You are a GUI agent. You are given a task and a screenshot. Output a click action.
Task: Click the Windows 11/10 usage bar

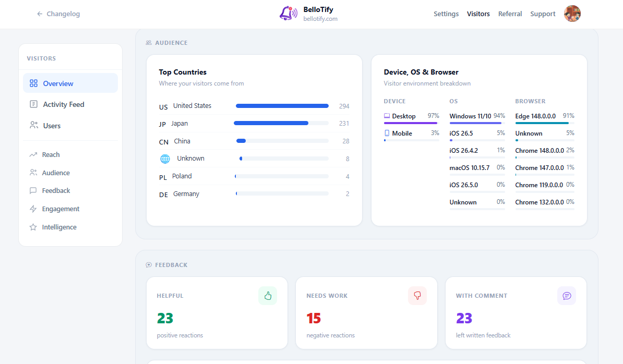(x=477, y=123)
